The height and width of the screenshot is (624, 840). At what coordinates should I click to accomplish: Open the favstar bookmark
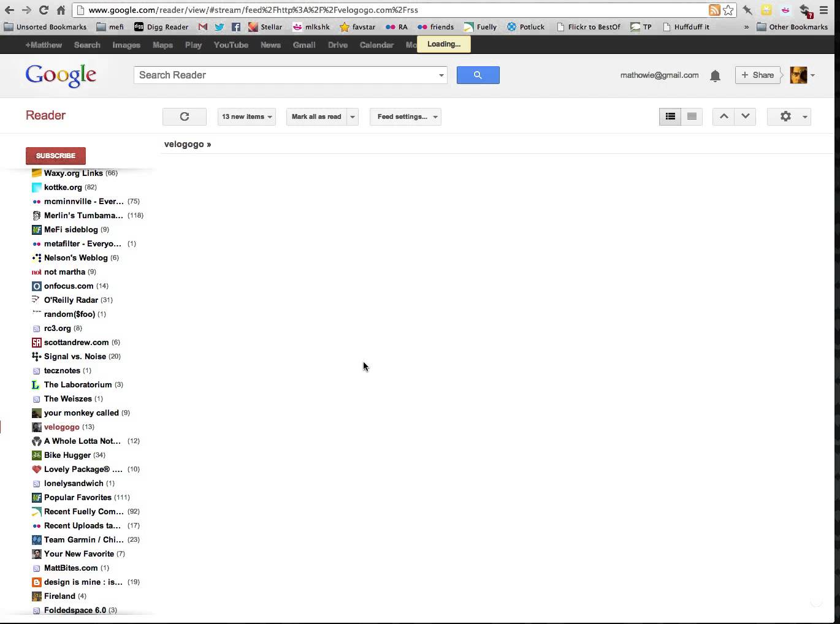(x=357, y=27)
